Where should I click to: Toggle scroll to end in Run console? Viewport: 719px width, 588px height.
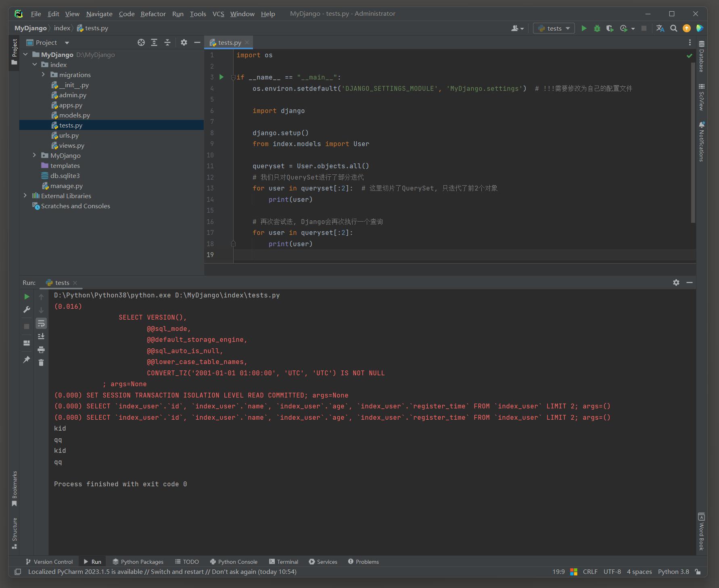click(x=41, y=336)
